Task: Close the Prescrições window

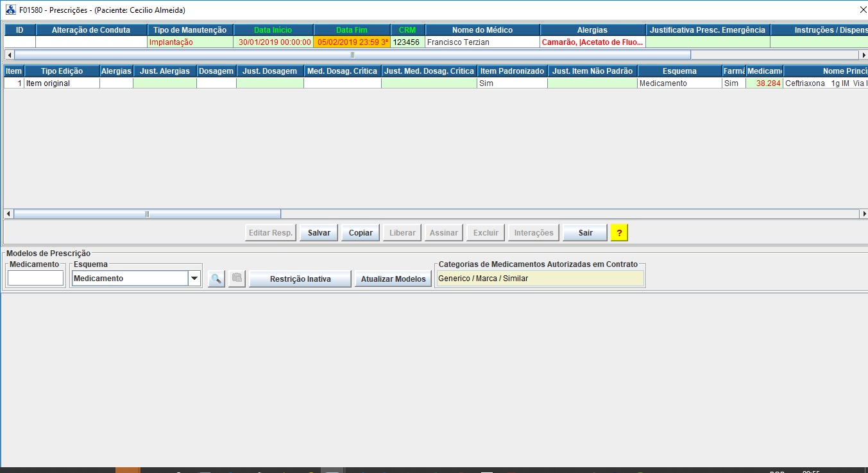Action: pos(863,10)
